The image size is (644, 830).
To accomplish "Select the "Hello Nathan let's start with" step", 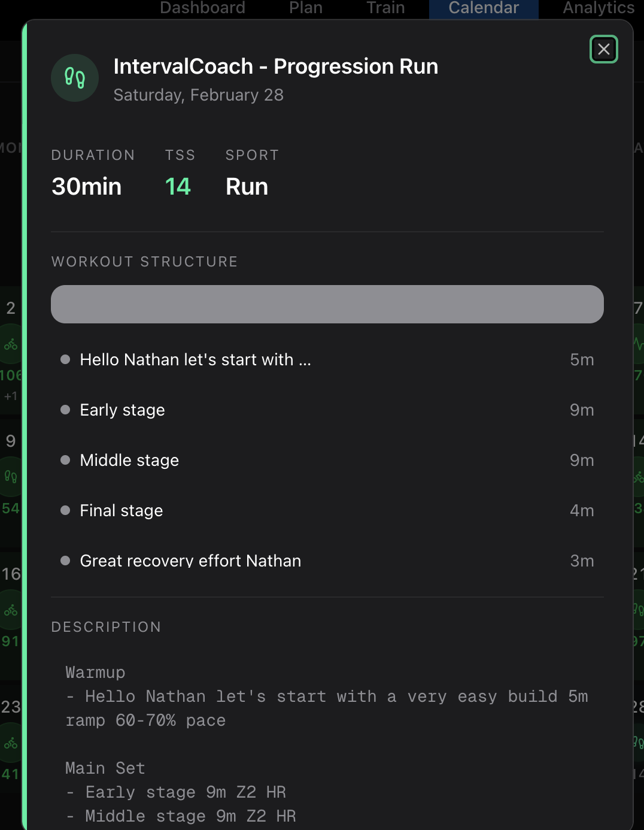I will [x=196, y=359].
